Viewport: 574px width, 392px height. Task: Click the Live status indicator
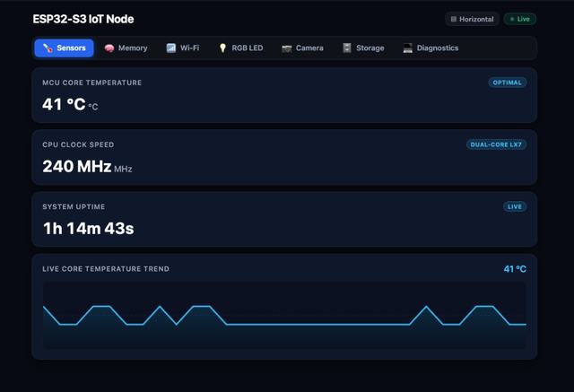[x=520, y=19]
